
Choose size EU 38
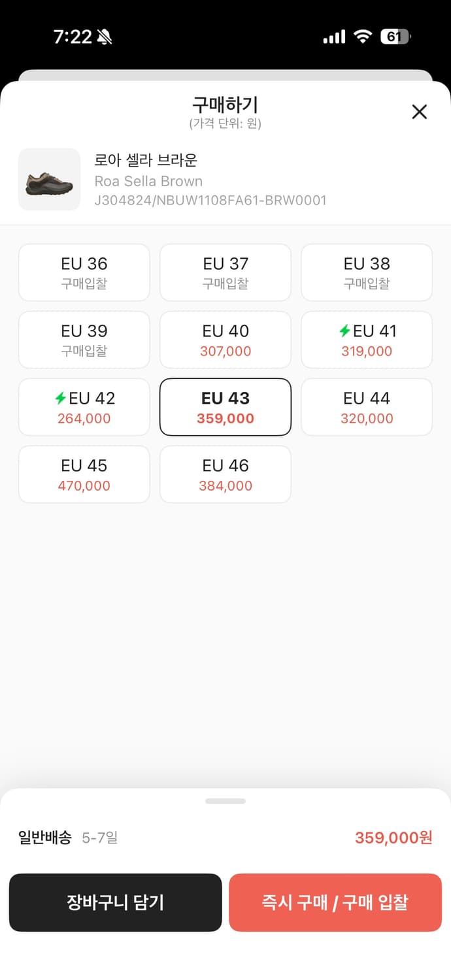(366, 272)
